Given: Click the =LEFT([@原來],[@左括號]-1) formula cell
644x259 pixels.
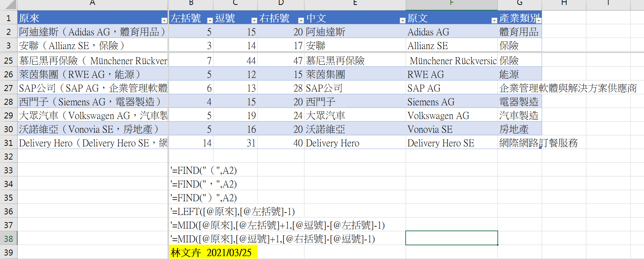Looking at the screenshot, I should point(232,212).
